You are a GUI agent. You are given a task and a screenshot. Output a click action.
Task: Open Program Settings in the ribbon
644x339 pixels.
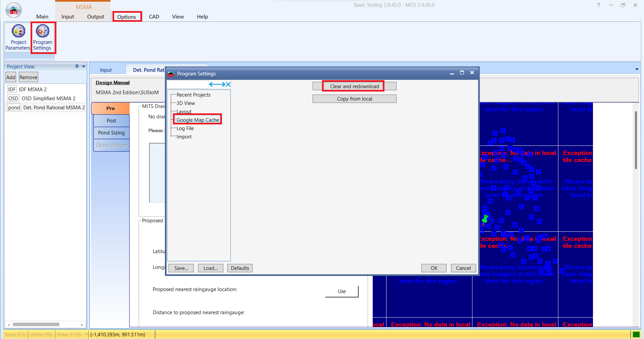43,38
